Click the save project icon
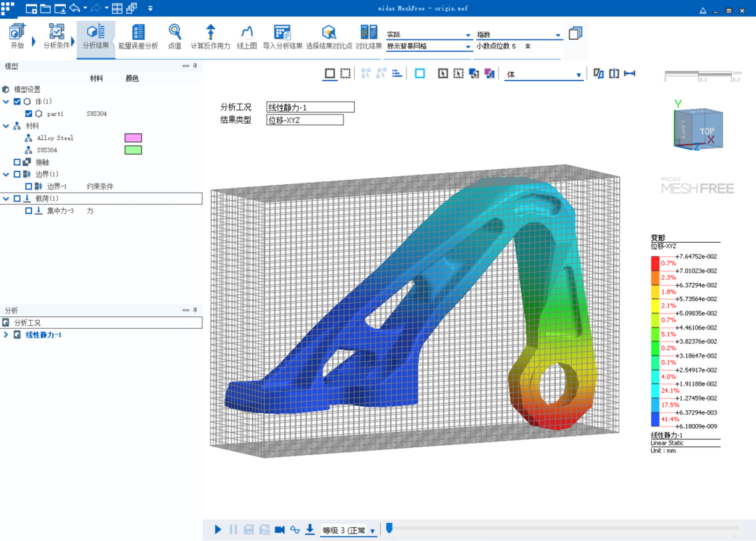 click(x=59, y=8)
